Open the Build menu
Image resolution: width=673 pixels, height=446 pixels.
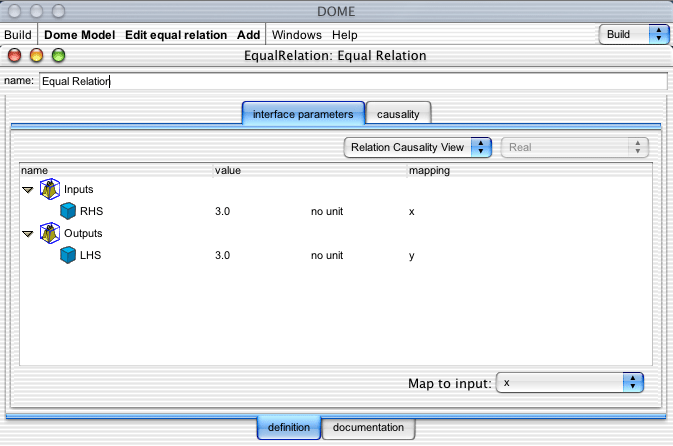pyautogui.click(x=18, y=35)
